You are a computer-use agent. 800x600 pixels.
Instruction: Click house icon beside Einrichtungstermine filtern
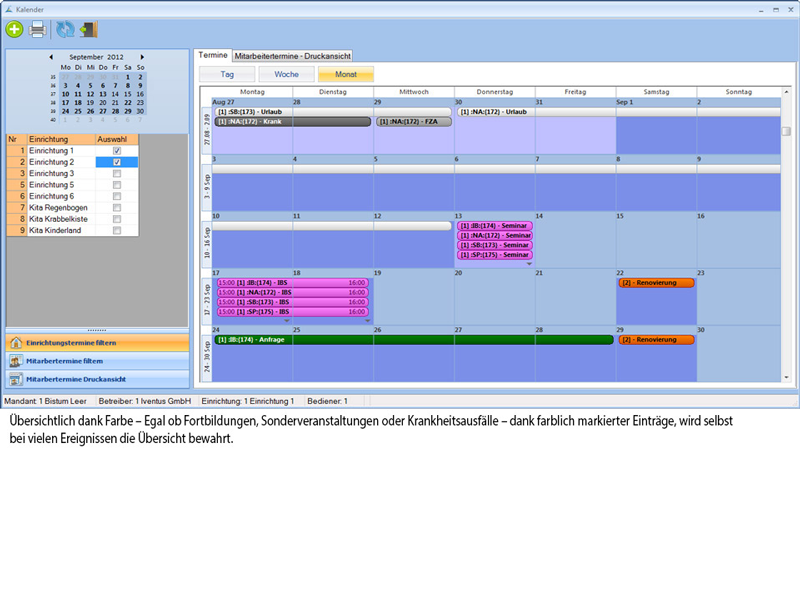[16, 343]
